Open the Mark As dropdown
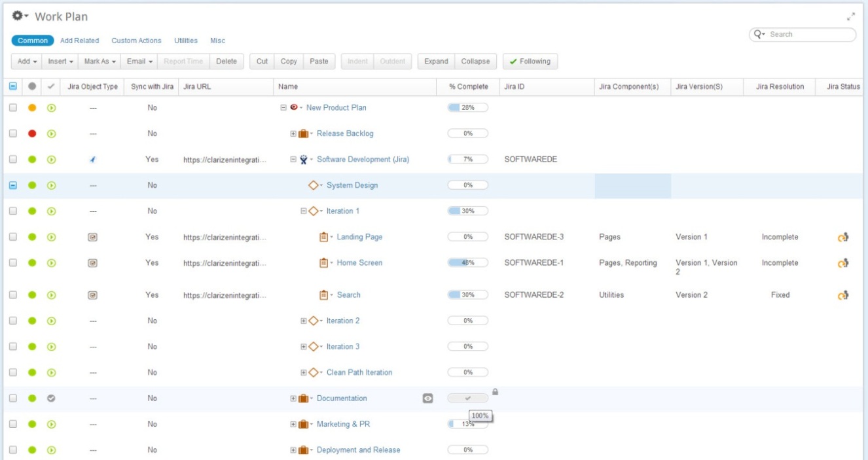 coord(98,61)
